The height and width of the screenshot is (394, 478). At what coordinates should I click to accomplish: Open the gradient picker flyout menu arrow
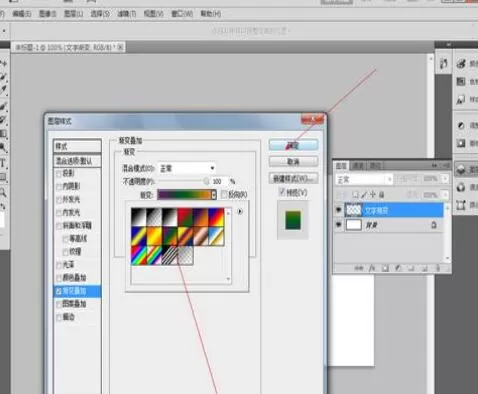[240, 211]
